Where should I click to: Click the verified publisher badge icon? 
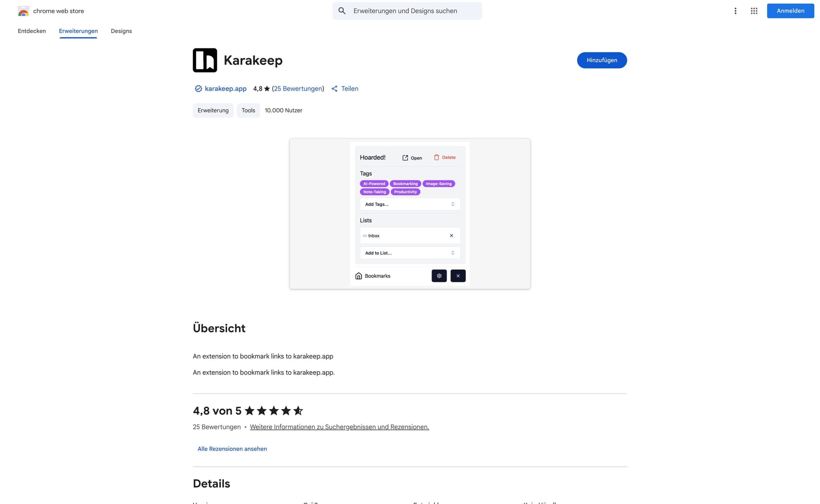coord(198,89)
